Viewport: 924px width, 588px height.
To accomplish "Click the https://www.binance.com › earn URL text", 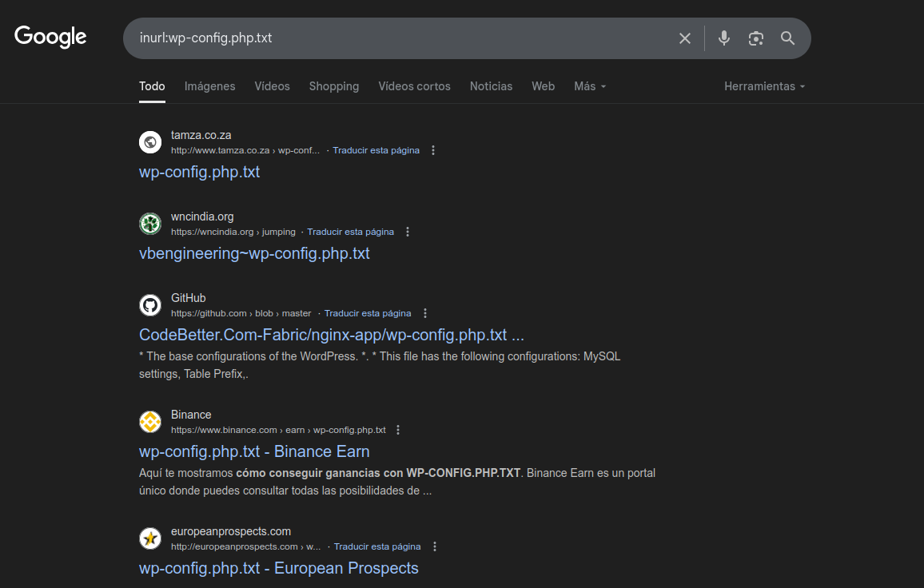I will pyautogui.click(x=278, y=430).
